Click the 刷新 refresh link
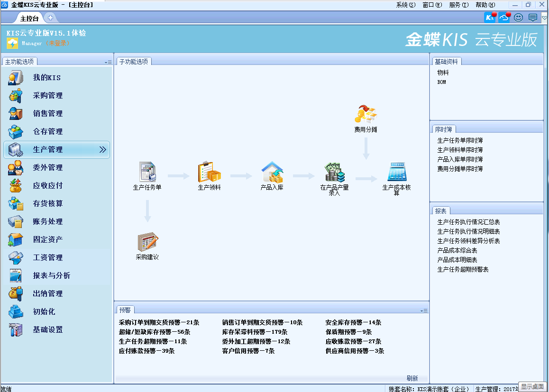 [x=412, y=378]
